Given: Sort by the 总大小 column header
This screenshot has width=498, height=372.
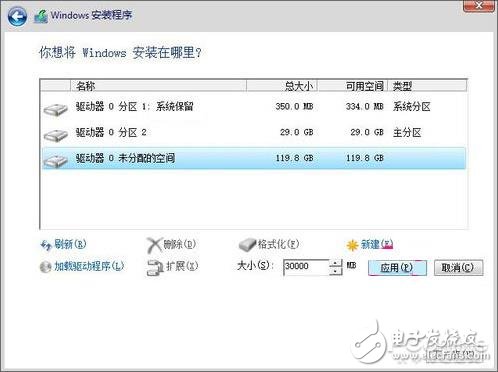Looking at the screenshot, I should point(282,86).
